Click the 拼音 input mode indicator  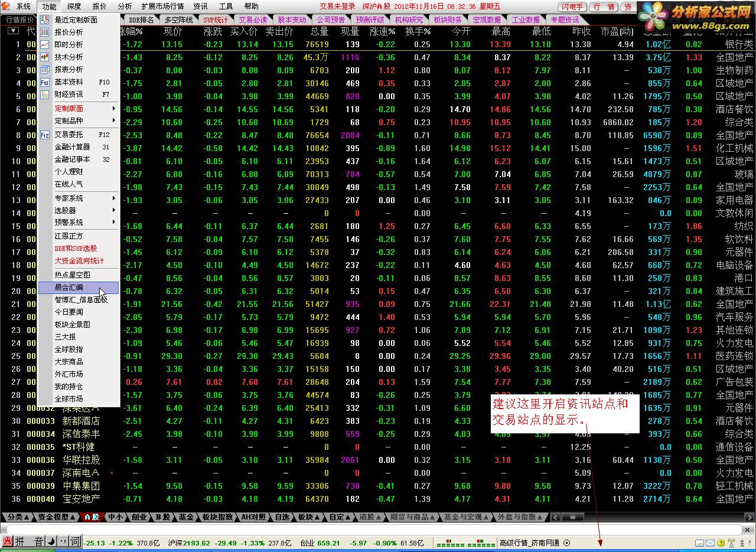tap(30, 541)
